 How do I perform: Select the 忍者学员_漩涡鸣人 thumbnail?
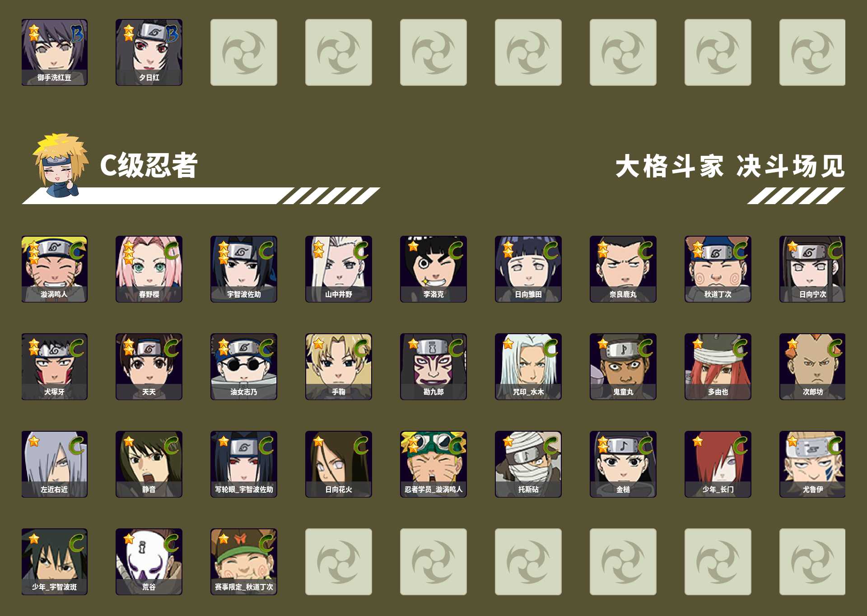(x=433, y=464)
